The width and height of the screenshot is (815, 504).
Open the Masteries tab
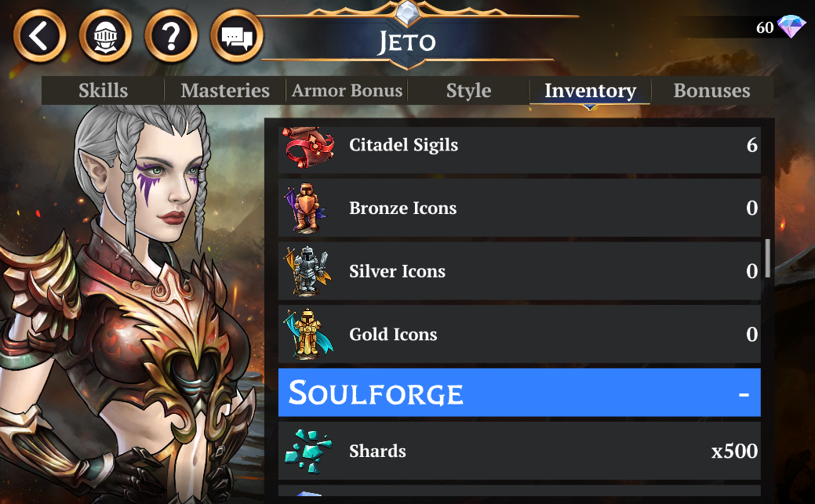pos(225,90)
